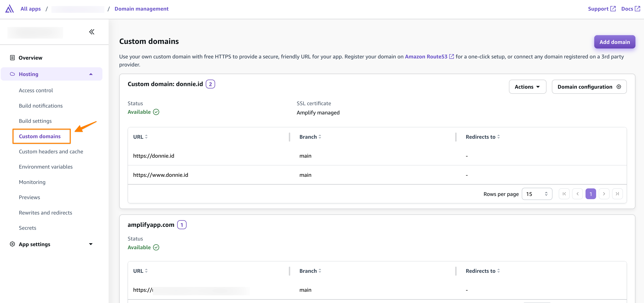Image resolution: width=644 pixels, height=303 pixels.
Task: Open Environment variables settings
Action: [46, 167]
